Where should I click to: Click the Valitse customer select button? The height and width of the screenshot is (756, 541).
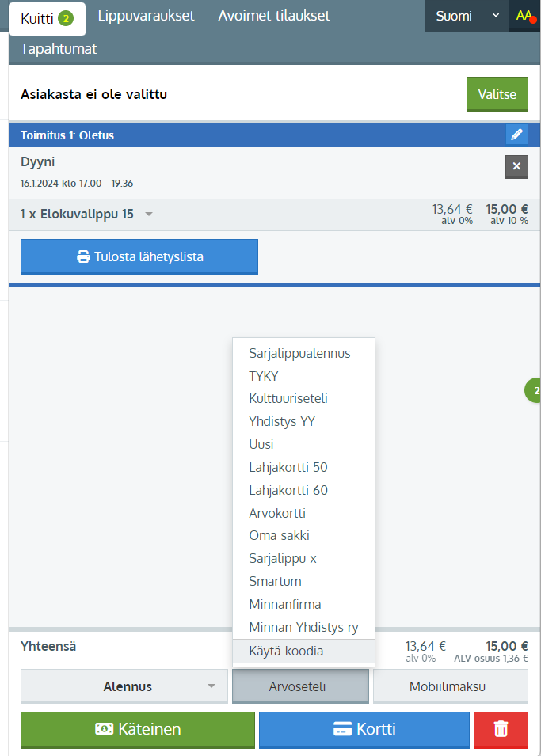point(497,94)
